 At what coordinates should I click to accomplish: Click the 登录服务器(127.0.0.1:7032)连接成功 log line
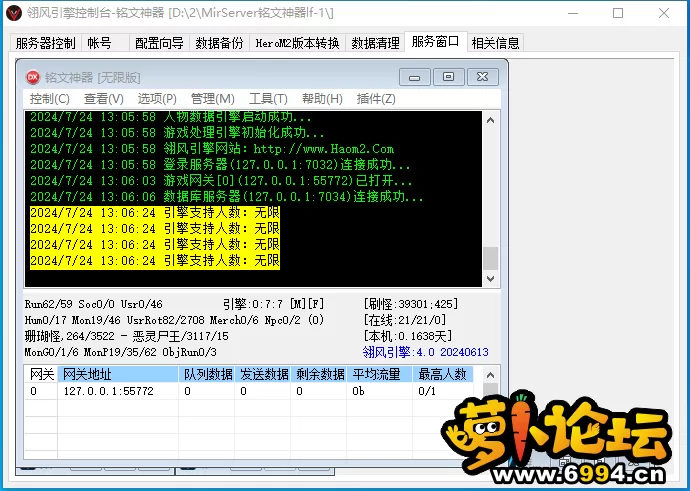point(220,165)
